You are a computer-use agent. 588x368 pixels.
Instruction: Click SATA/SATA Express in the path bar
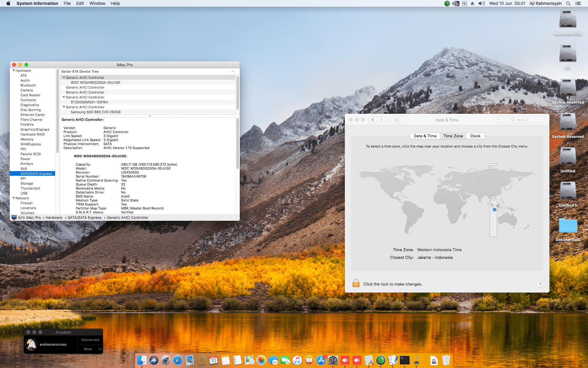pos(85,218)
